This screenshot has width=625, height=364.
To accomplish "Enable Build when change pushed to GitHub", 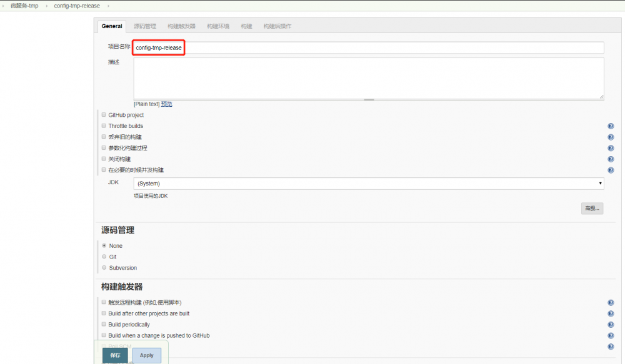I will click(104, 335).
